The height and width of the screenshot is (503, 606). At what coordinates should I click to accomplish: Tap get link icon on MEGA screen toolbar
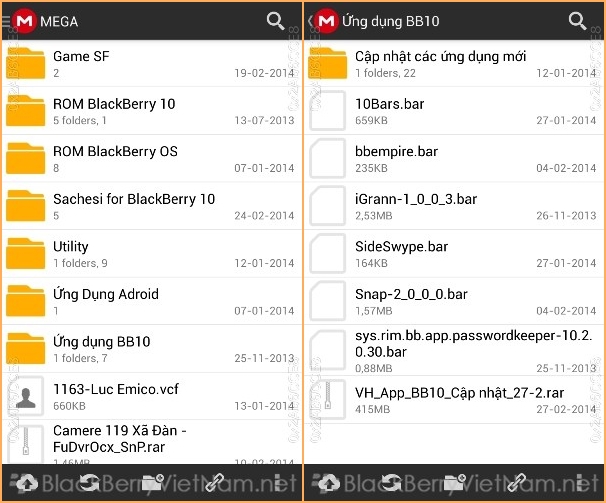(x=215, y=483)
